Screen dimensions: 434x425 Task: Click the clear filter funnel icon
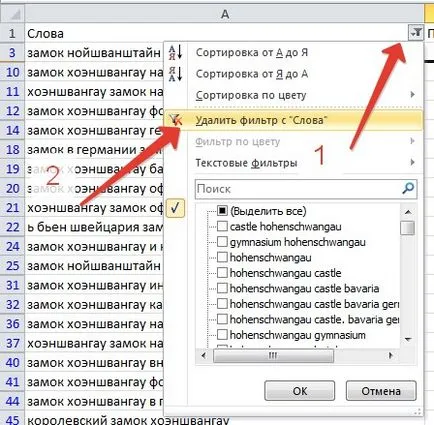(x=175, y=120)
